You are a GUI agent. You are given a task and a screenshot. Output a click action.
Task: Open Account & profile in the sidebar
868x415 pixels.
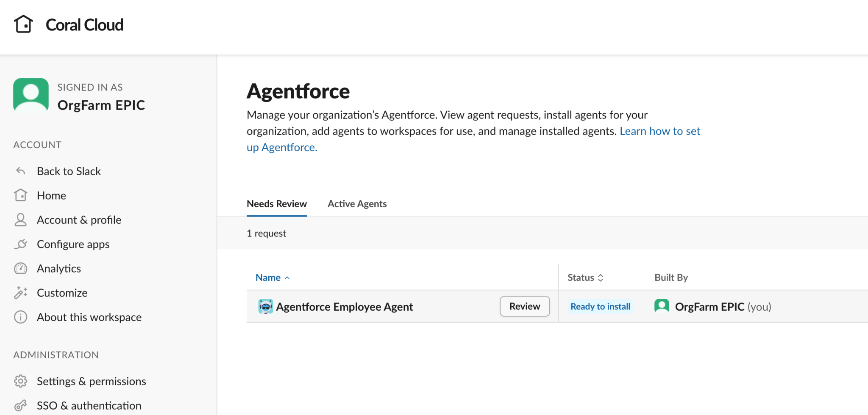click(79, 220)
